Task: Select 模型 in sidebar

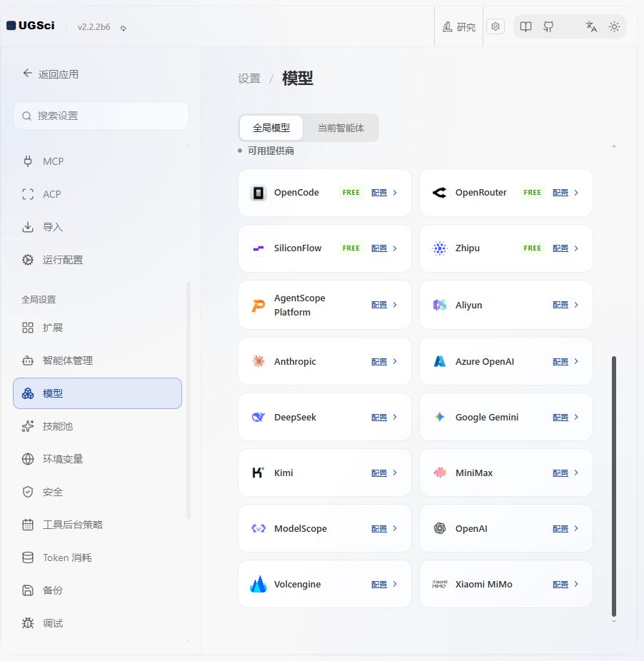Action: click(x=97, y=393)
